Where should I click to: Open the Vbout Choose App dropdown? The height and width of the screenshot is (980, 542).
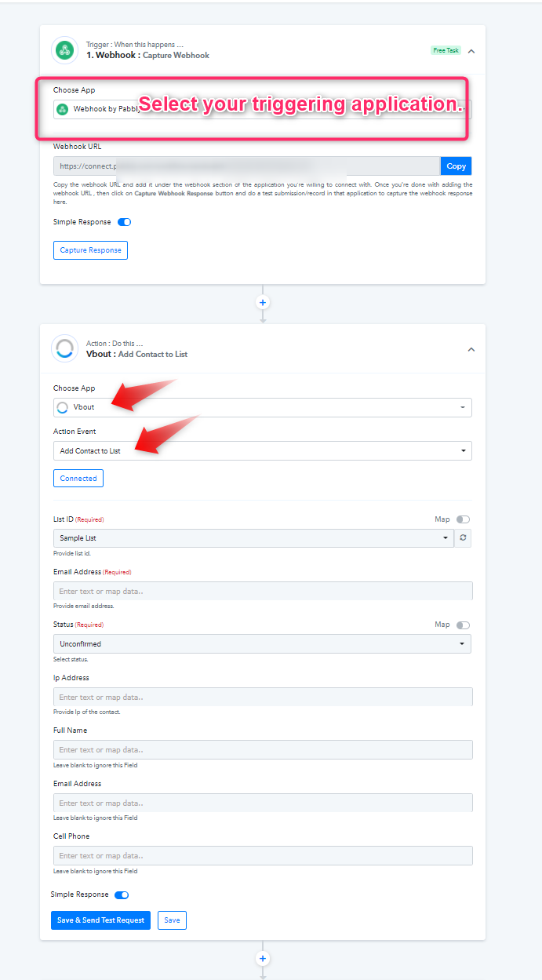pos(263,407)
